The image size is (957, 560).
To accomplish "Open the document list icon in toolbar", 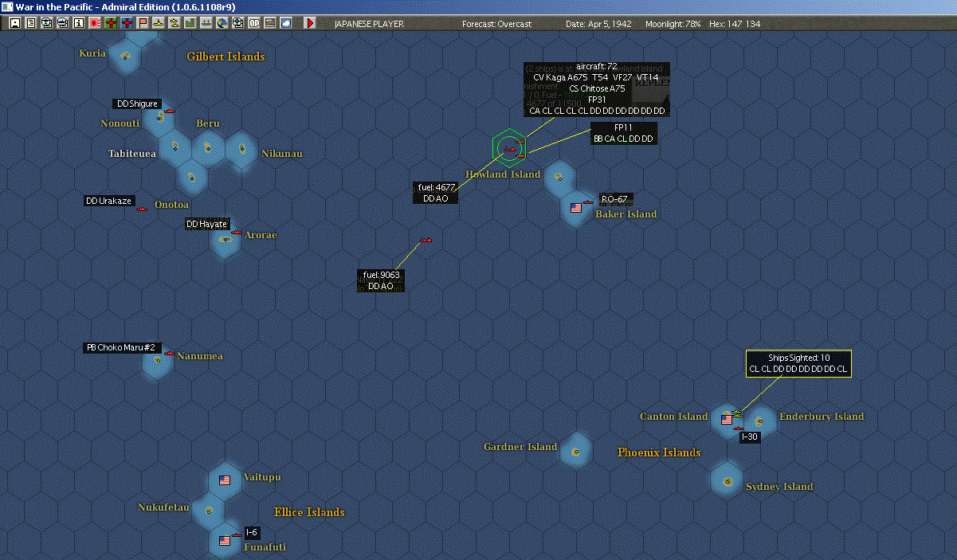I will tap(30, 23).
